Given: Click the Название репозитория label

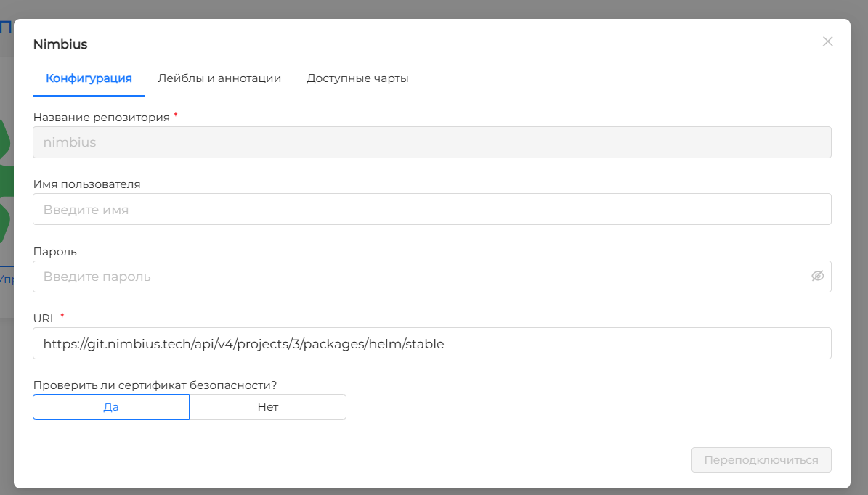Looking at the screenshot, I should (x=101, y=118).
